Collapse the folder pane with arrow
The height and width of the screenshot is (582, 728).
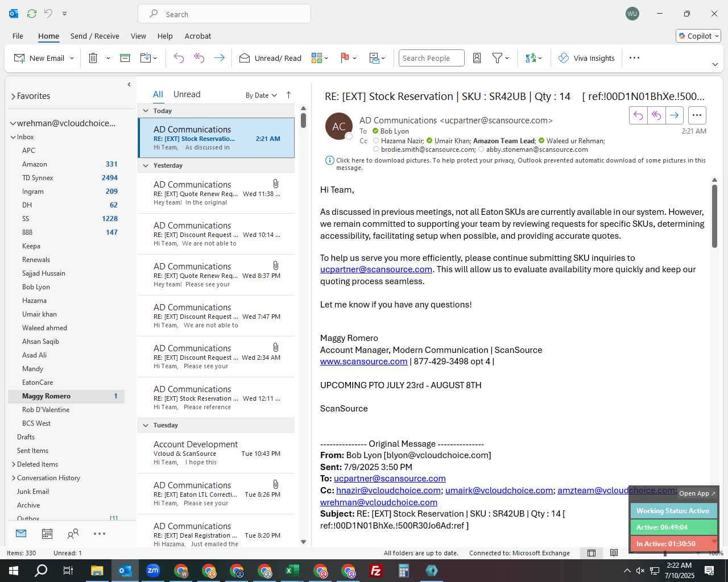129,85
